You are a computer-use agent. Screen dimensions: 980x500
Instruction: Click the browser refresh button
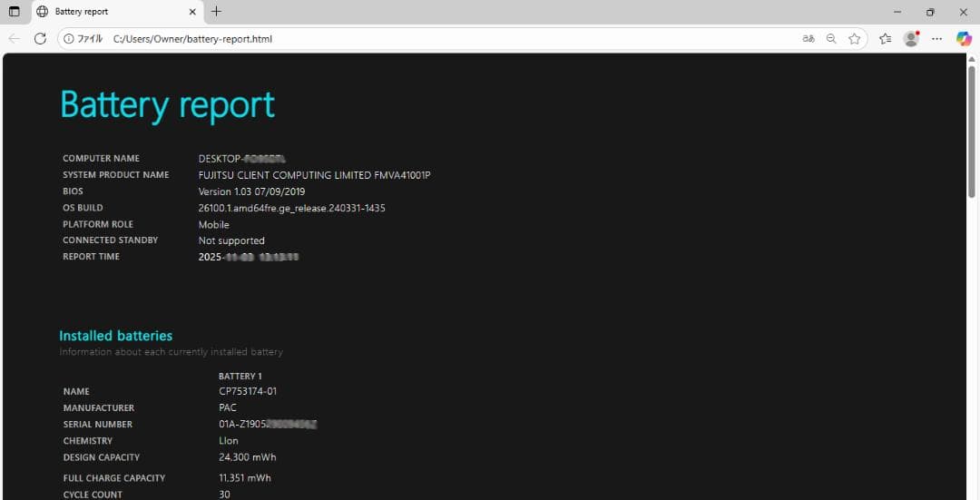click(40, 39)
